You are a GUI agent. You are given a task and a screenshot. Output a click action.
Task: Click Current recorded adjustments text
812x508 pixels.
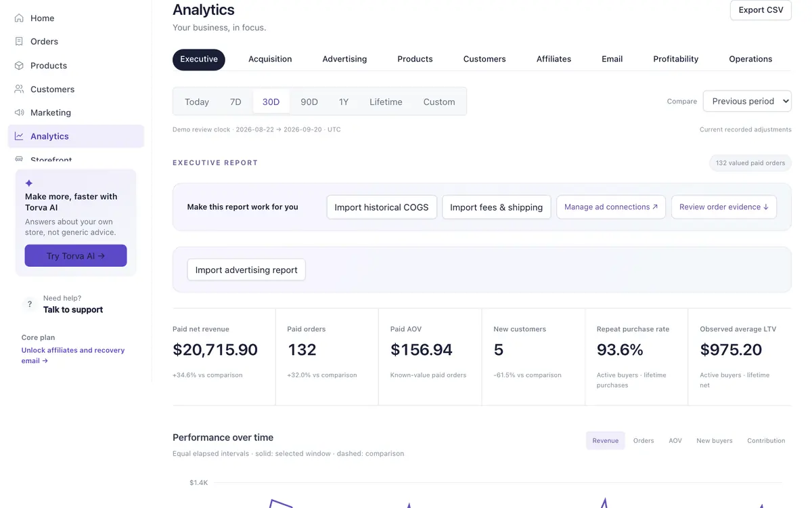click(745, 129)
